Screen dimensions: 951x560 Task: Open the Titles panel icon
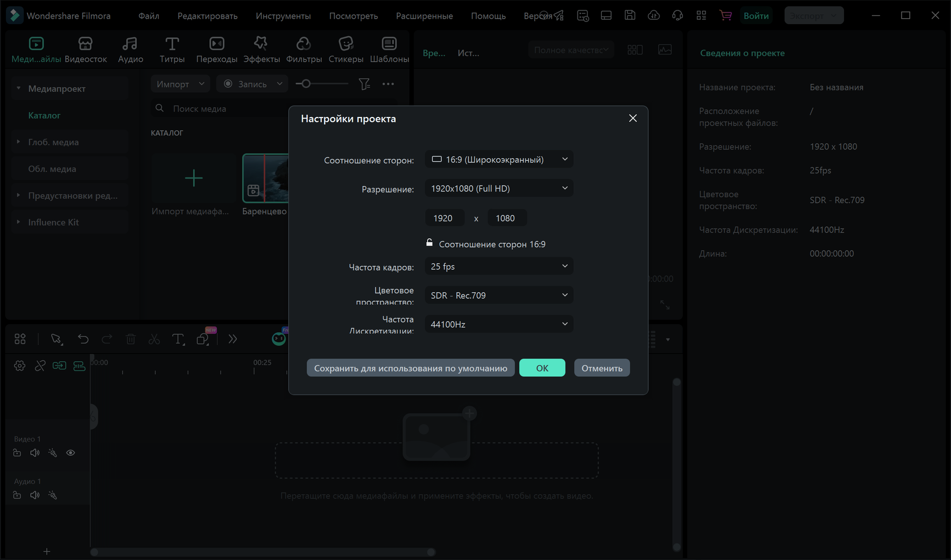pos(172,44)
